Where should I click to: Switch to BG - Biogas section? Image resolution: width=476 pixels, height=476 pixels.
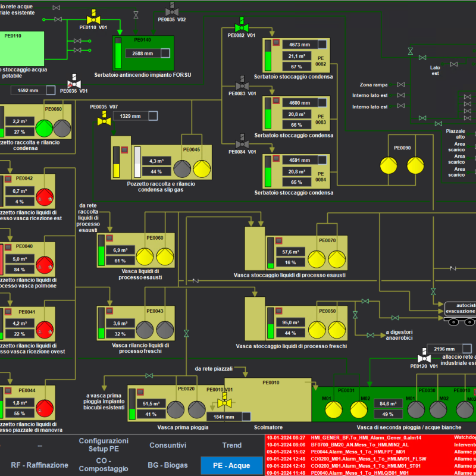168,465
